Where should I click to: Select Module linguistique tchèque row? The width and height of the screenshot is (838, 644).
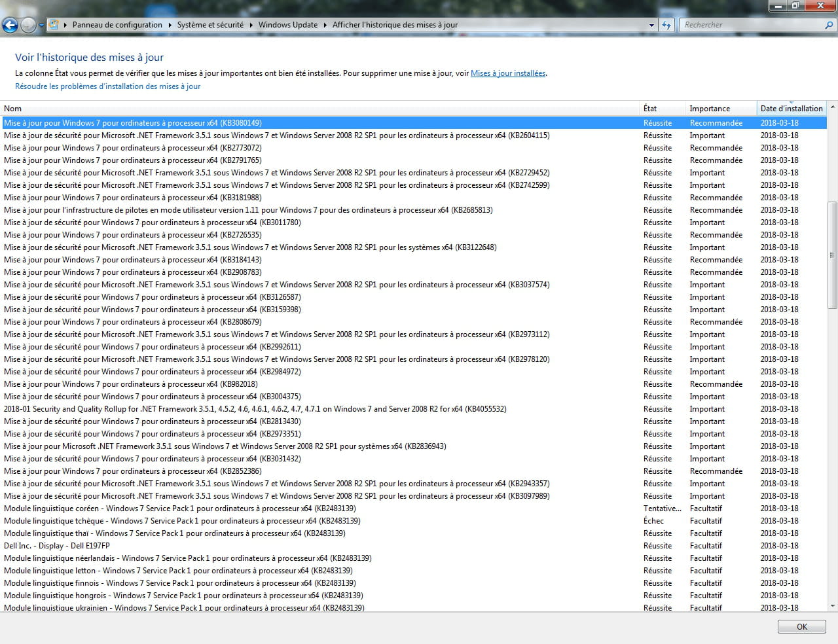coord(414,521)
